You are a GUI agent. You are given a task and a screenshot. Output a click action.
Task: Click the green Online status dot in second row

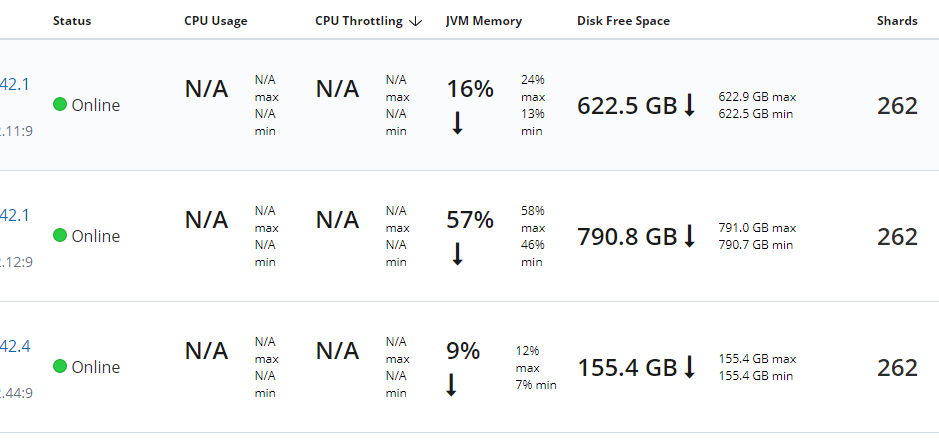(59, 235)
